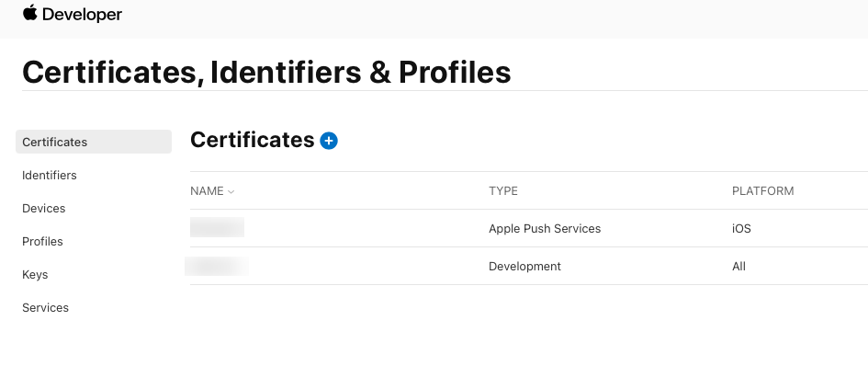Screen dimensions: 868x389
Task: Open the Services sidebar item
Action: (x=45, y=307)
